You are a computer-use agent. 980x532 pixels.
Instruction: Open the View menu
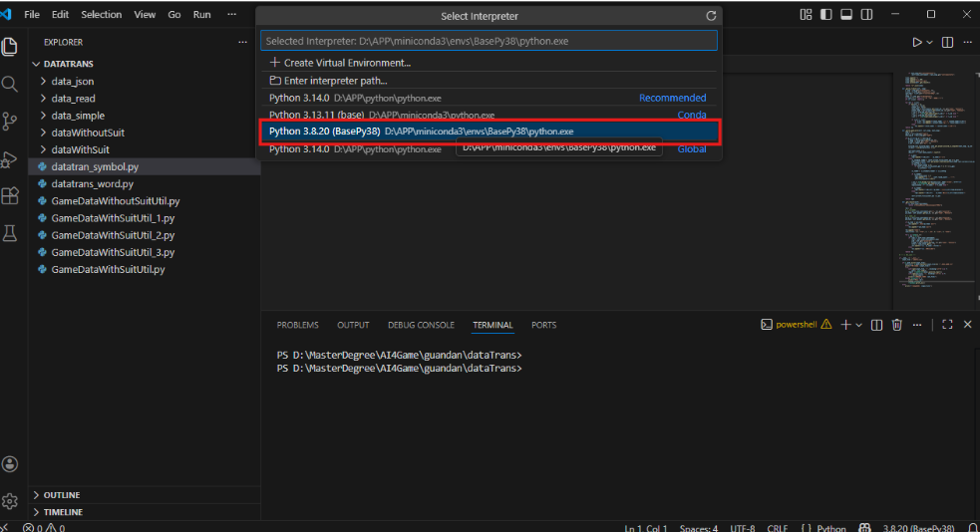tap(145, 14)
